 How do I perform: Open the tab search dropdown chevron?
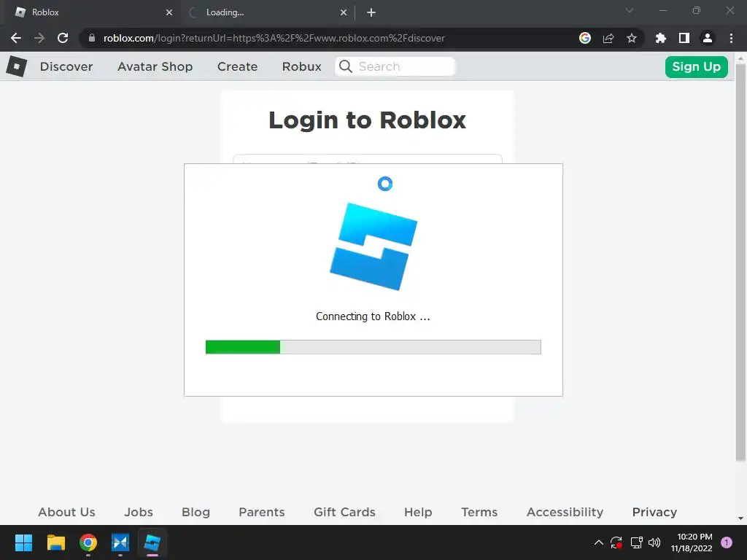(630, 10)
